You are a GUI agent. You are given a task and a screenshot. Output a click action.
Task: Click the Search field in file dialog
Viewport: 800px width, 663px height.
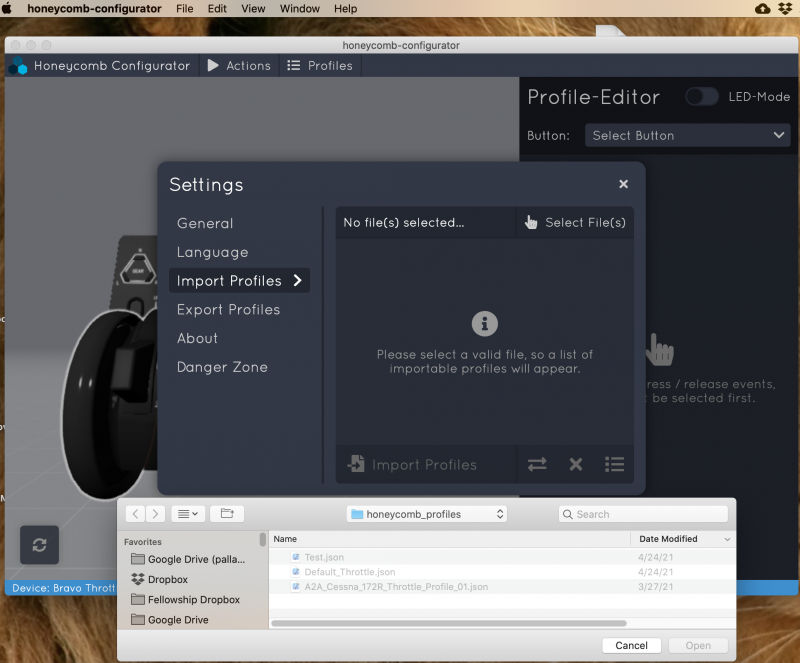click(x=643, y=514)
